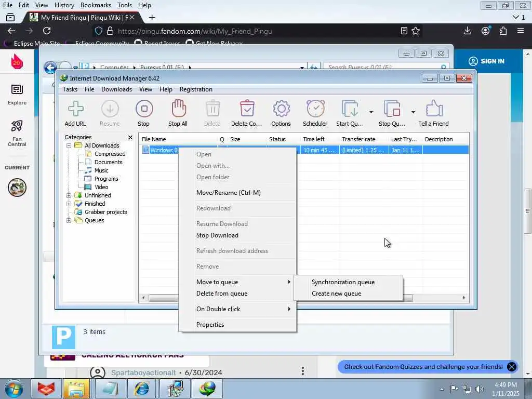Click the grayed Delete trash icon

tap(212, 109)
